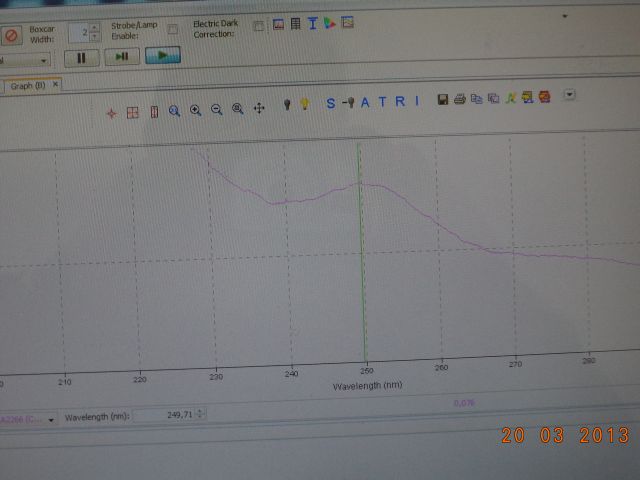Click the 230 tick label on x-axis

(216, 376)
